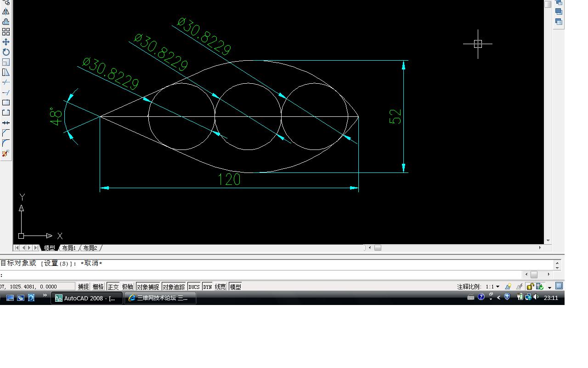Switch to the 模型 model tab
This screenshot has width=588, height=368.
50,248
